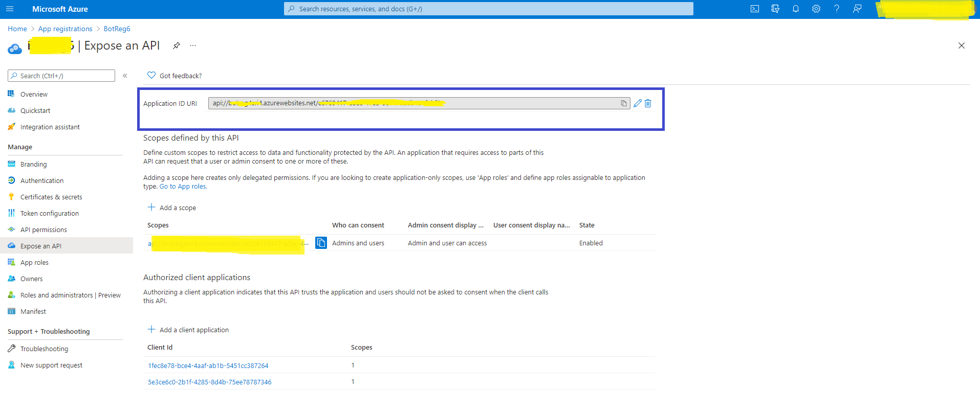980x413 pixels.
Task: Open the more options ellipsis beside title
Action: (x=193, y=45)
